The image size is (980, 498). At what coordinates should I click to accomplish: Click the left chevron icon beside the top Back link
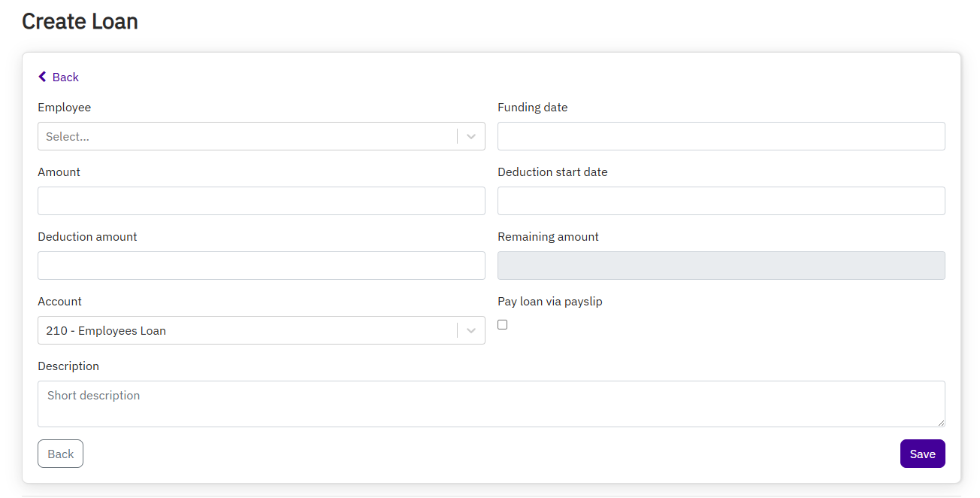tap(42, 77)
